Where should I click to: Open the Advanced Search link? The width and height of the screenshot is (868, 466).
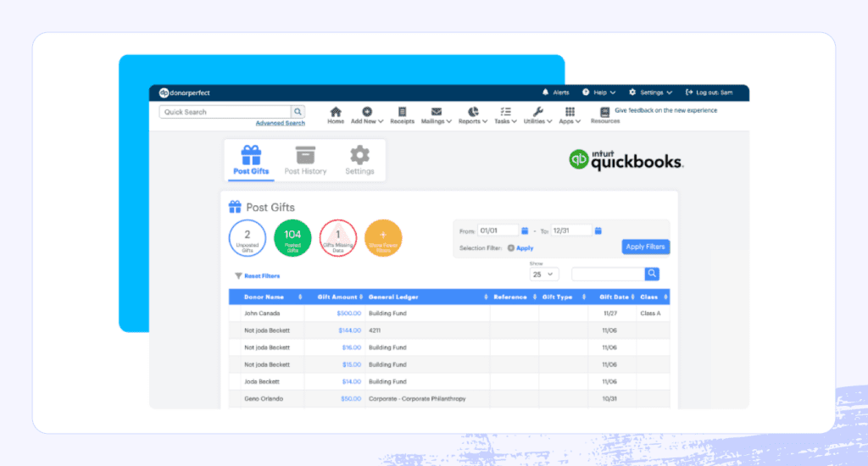tap(280, 124)
